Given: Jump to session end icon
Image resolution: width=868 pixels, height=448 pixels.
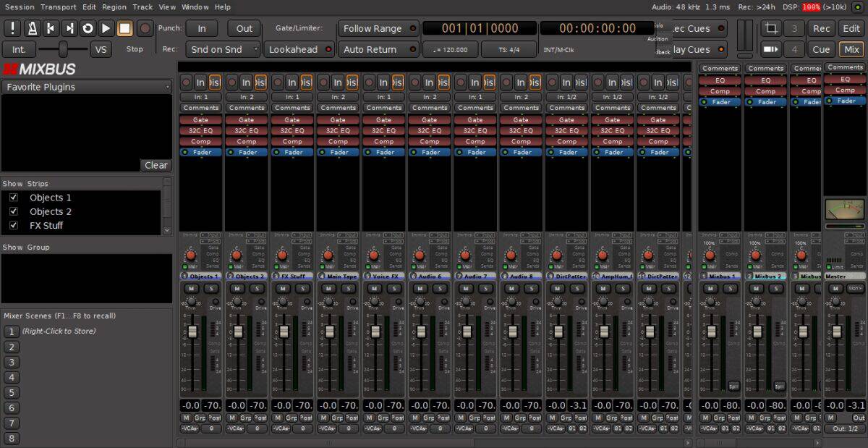Looking at the screenshot, I should click(x=69, y=28).
